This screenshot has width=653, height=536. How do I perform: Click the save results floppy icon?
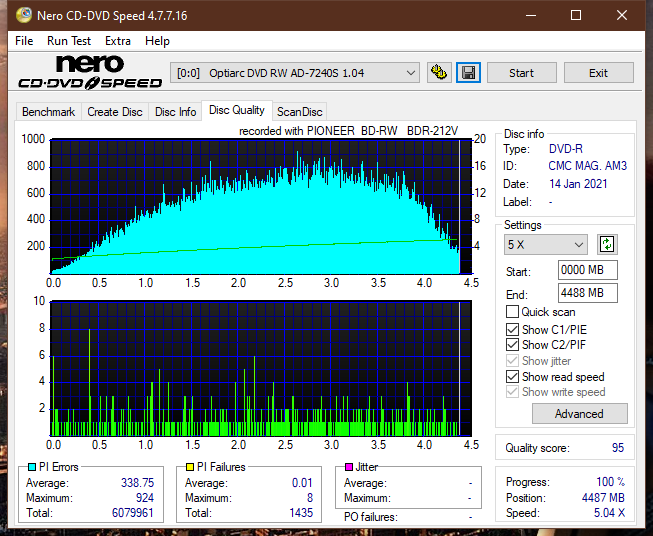(x=468, y=73)
